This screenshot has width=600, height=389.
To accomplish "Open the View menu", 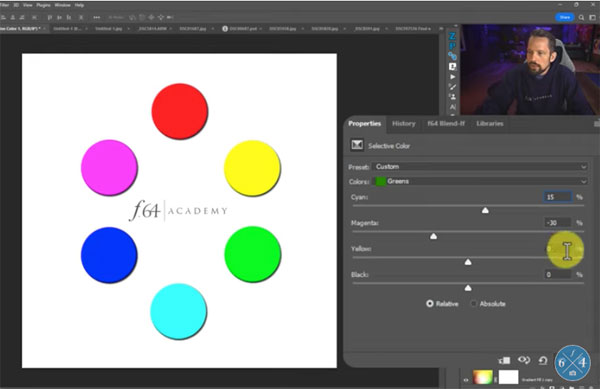I will pos(28,5).
